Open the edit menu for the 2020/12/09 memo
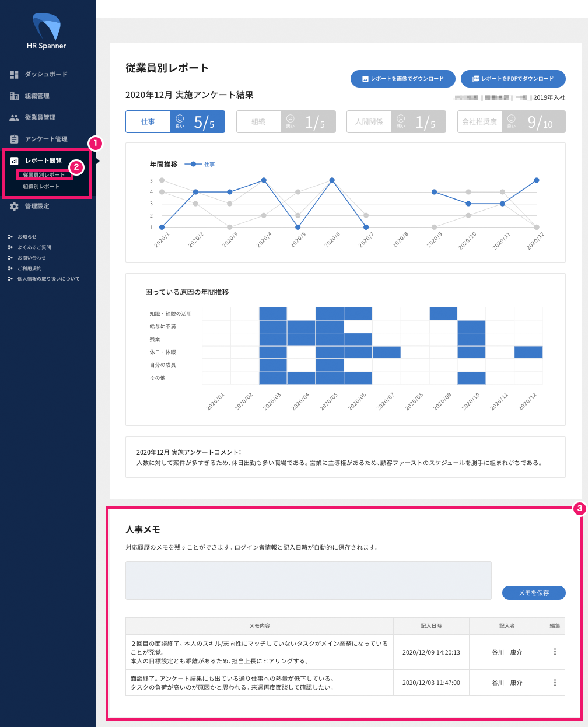 [x=555, y=652]
